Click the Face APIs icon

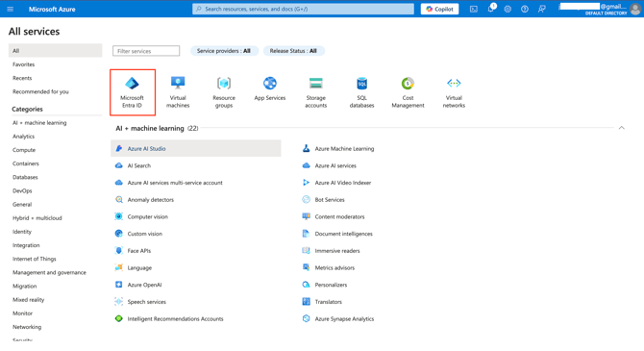(118, 251)
